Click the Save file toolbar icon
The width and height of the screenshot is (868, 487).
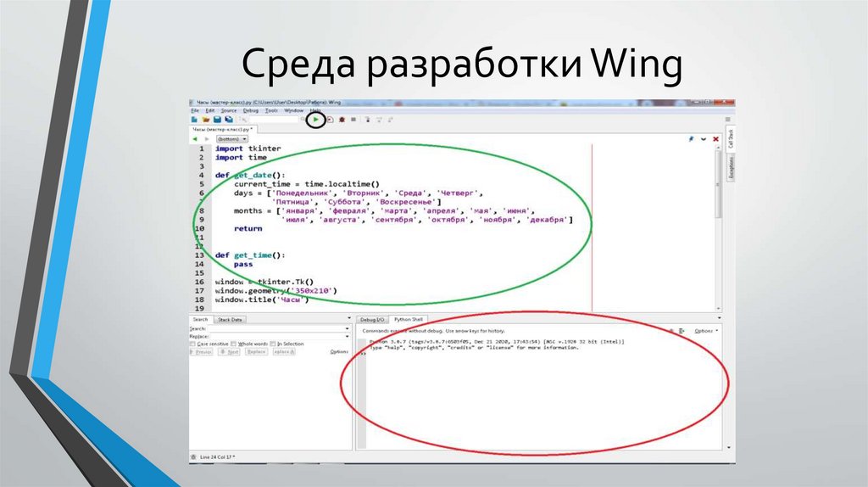point(217,120)
